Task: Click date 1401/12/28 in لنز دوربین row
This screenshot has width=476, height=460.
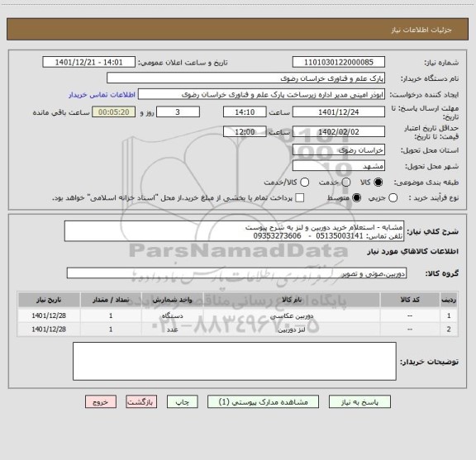Action: (49, 330)
